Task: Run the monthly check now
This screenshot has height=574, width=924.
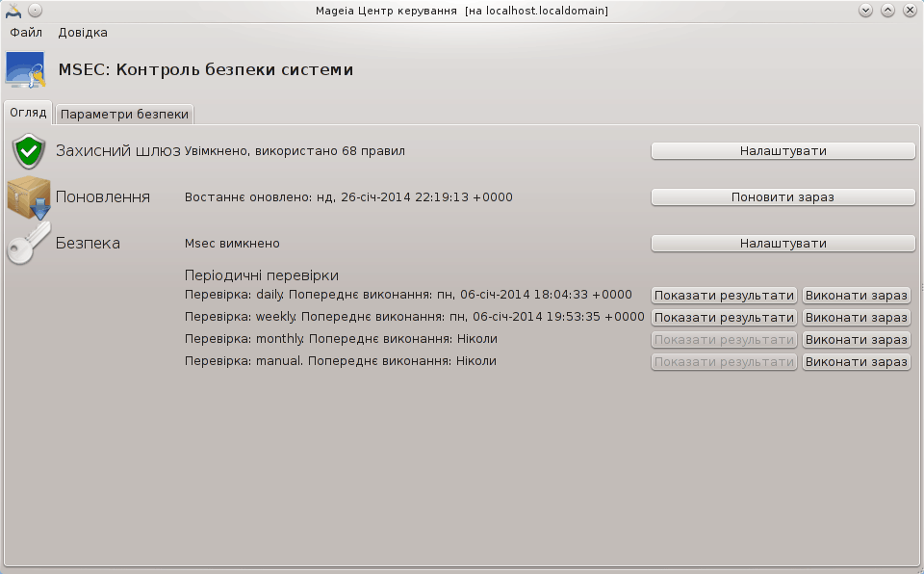Action: click(x=857, y=340)
